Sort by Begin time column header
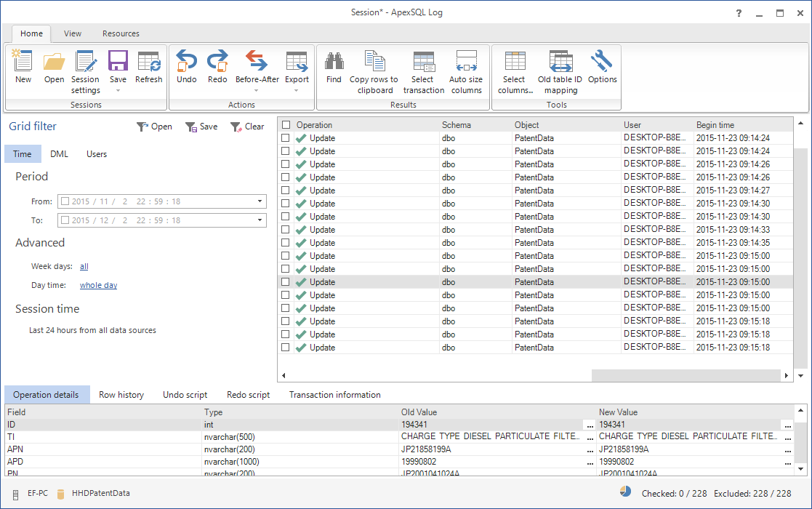 point(743,125)
